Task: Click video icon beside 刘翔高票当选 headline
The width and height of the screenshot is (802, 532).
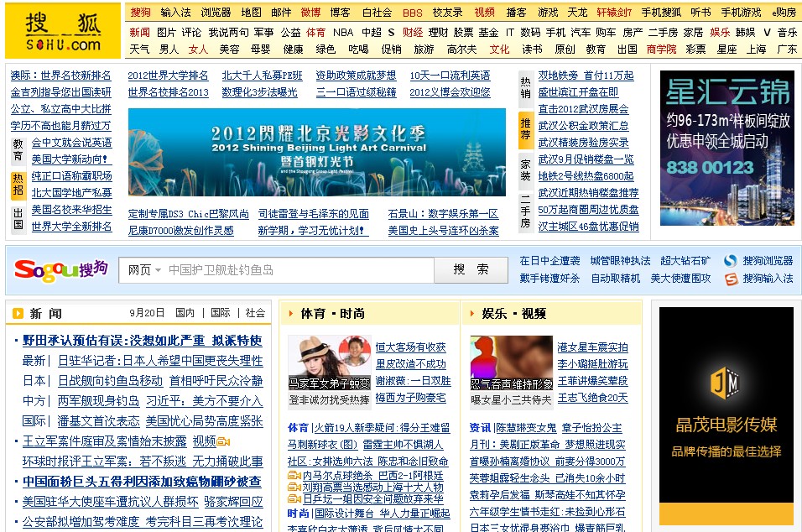Action: [x=294, y=488]
